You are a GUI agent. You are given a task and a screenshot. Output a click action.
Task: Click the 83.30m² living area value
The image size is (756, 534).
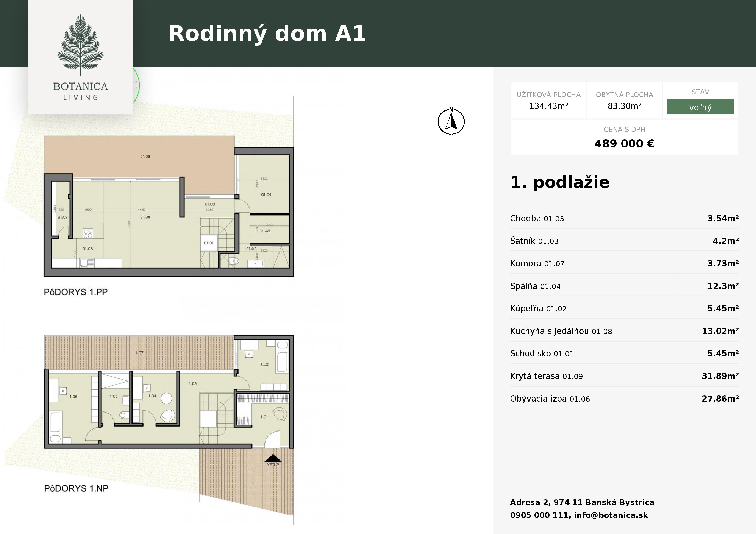point(624,106)
